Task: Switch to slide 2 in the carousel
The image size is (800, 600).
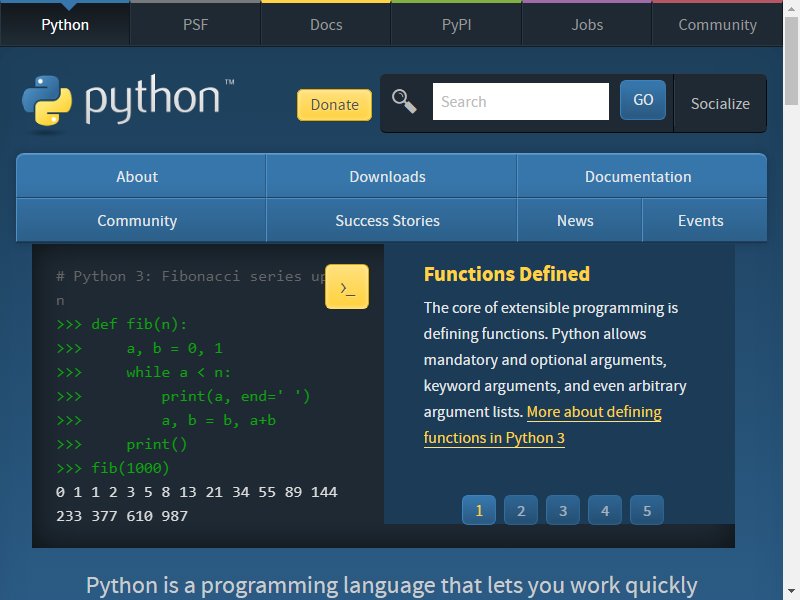Action: [521, 510]
